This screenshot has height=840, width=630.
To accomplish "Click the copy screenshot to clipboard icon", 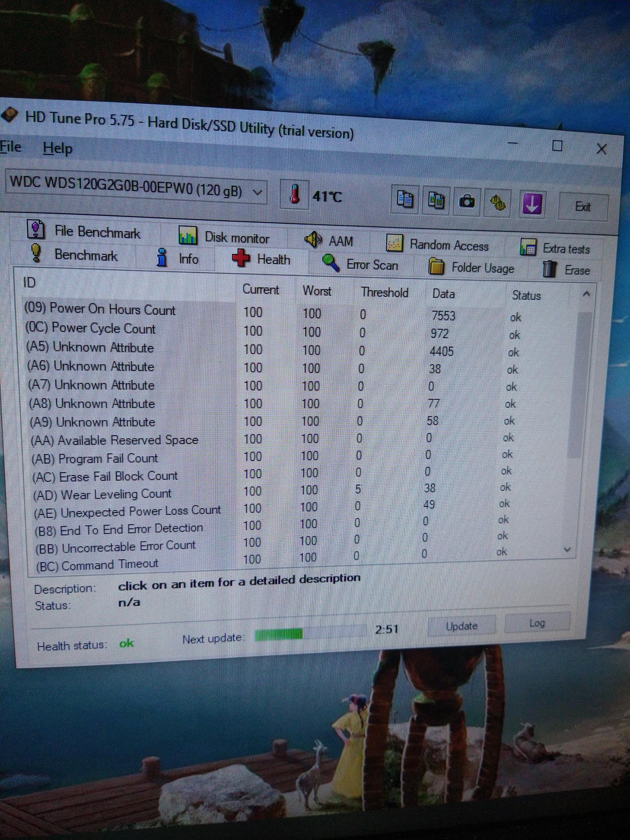I will [436, 201].
